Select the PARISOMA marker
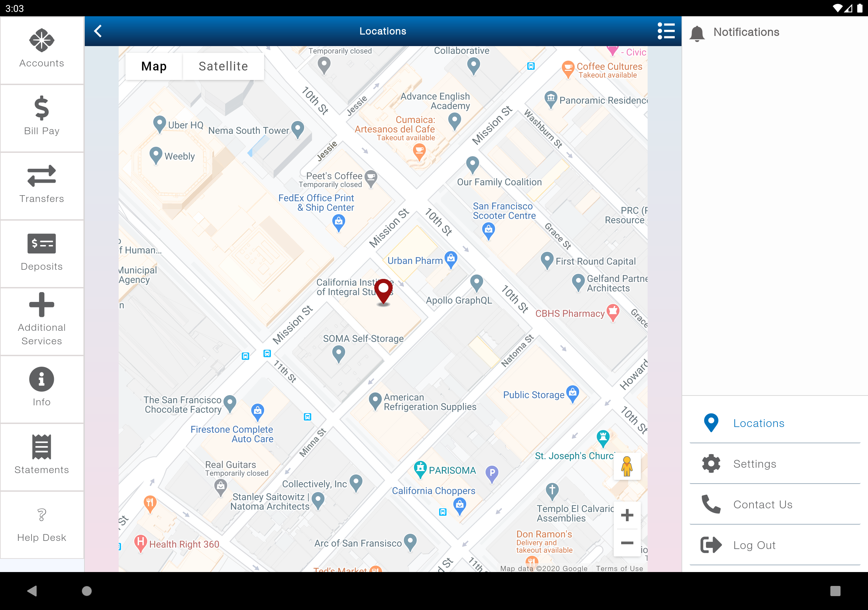This screenshot has height=610, width=868. [420, 469]
